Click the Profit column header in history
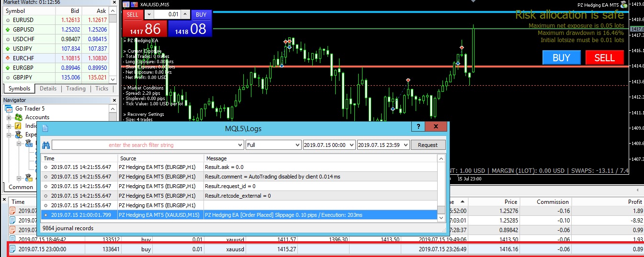Viewport: 644px width, 257px height. click(x=608, y=202)
